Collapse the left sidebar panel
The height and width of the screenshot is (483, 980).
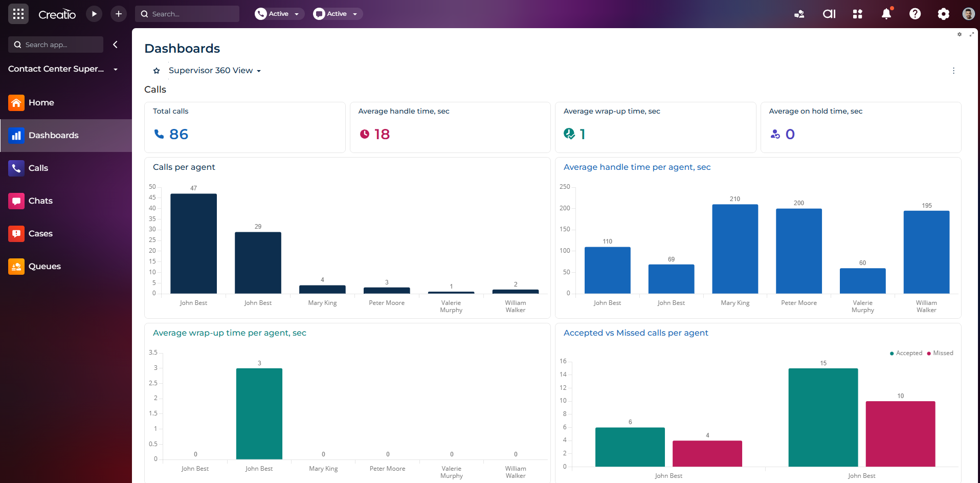115,45
